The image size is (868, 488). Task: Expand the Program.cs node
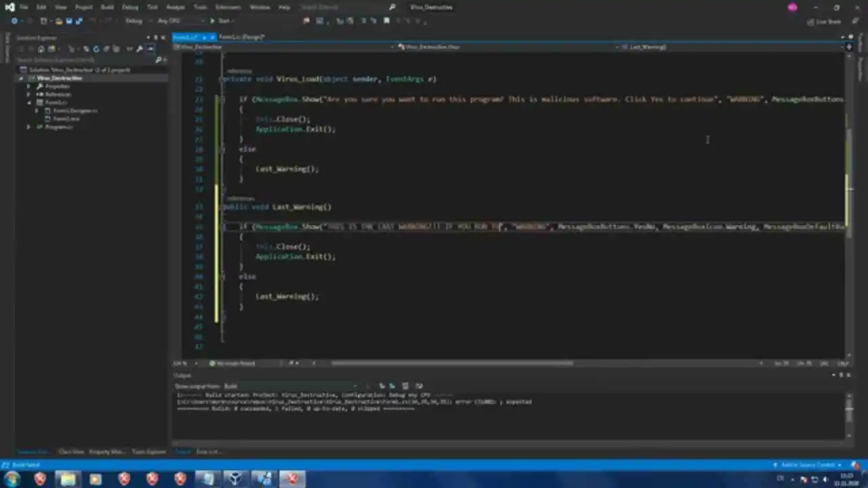29,127
